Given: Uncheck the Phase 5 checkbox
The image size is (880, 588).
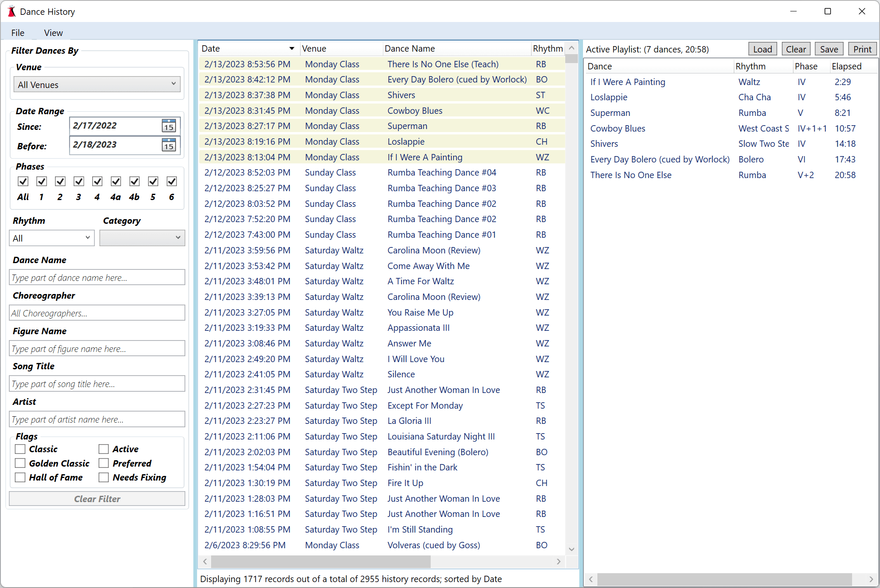Looking at the screenshot, I should (x=153, y=181).
